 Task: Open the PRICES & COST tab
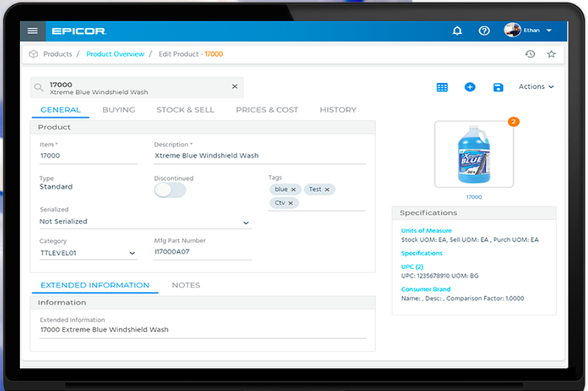pyautogui.click(x=267, y=110)
